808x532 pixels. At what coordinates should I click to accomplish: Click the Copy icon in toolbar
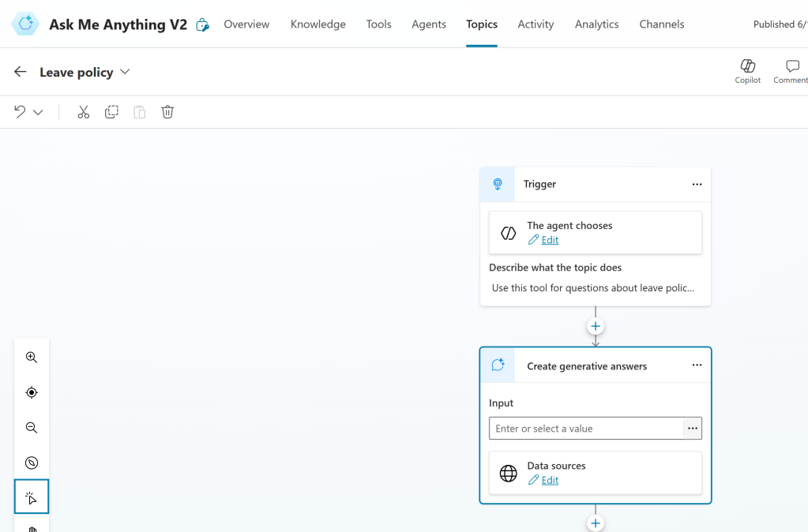pyautogui.click(x=111, y=112)
